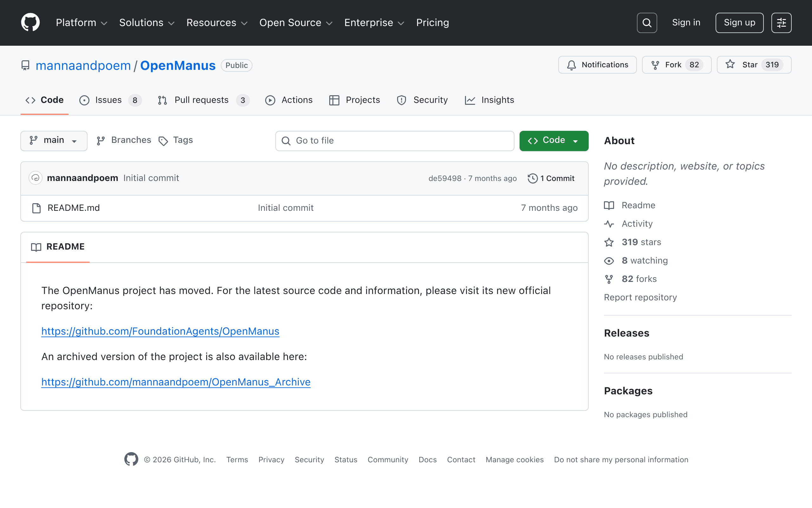Click the footer Contact link
This screenshot has height=508, width=812.
tap(461, 460)
